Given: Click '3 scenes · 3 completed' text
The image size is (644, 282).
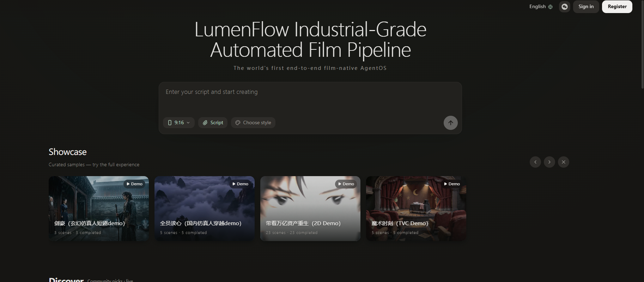Looking at the screenshot, I should click(x=78, y=233).
